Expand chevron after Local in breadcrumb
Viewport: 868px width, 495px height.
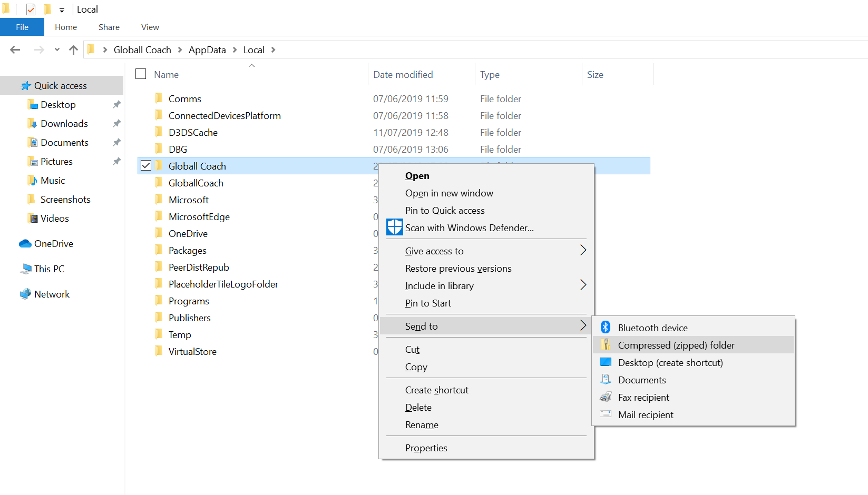point(273,50)
